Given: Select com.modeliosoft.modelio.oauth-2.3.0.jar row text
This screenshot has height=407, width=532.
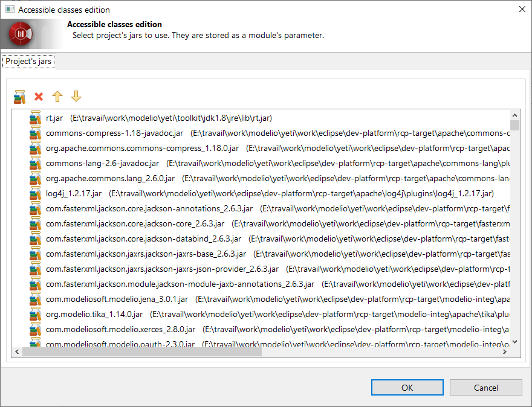Looking at the screenshot, I should [x=277, y=343].
